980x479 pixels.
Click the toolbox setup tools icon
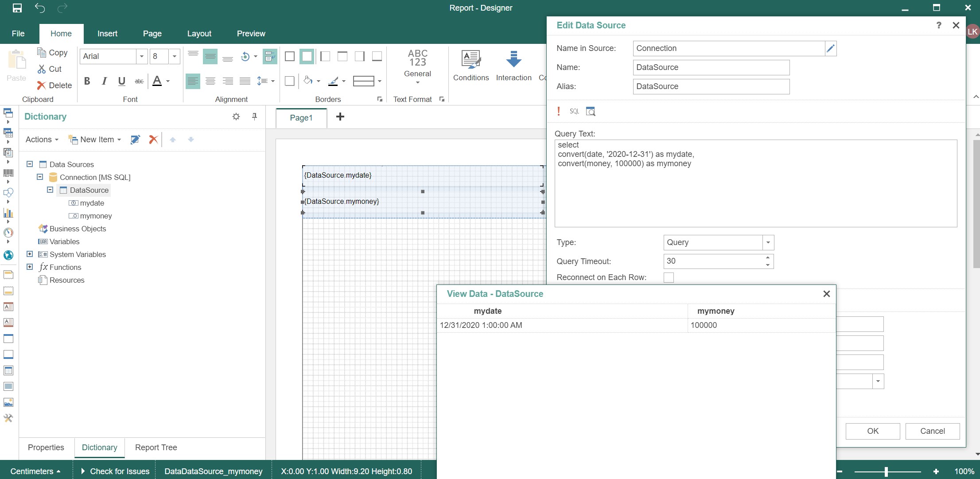coord(8,418)
